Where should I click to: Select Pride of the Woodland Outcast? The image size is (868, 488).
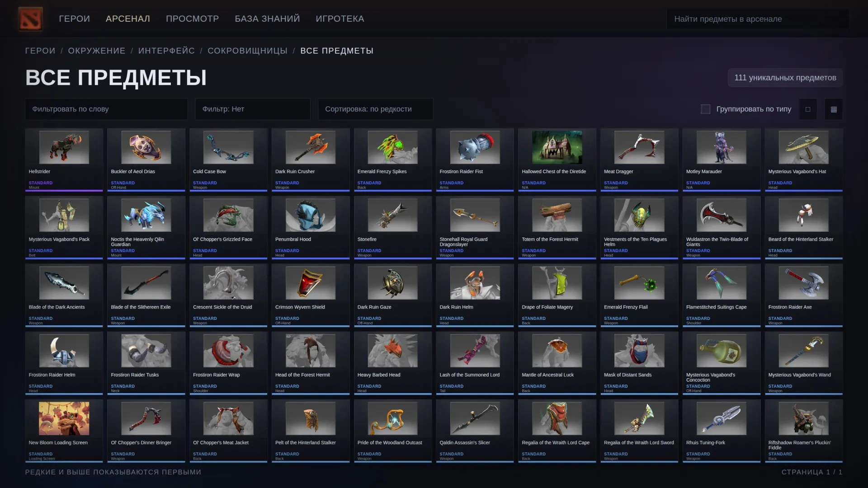[393, 431]
